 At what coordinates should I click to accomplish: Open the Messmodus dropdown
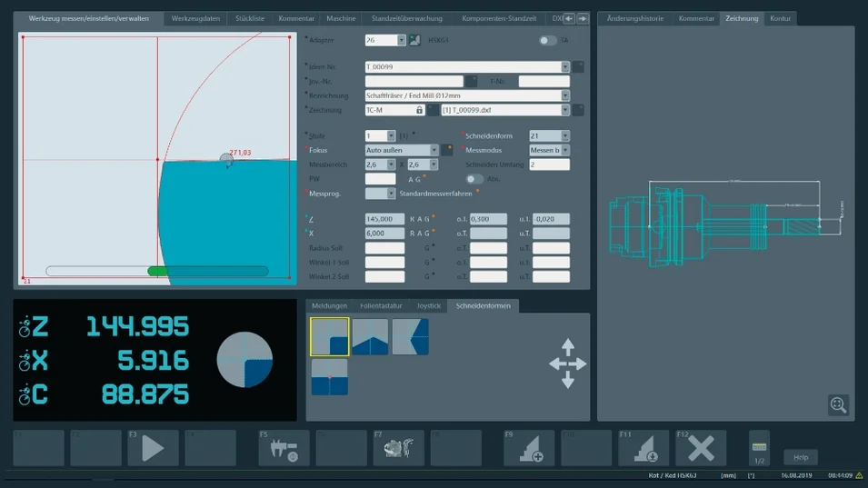(564, 150)
